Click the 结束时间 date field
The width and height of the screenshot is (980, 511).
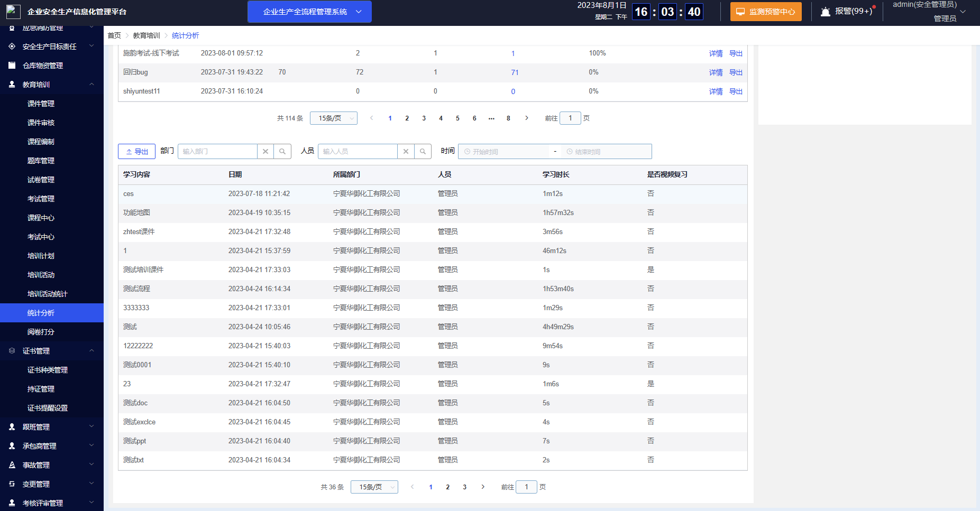coord(607,152)
